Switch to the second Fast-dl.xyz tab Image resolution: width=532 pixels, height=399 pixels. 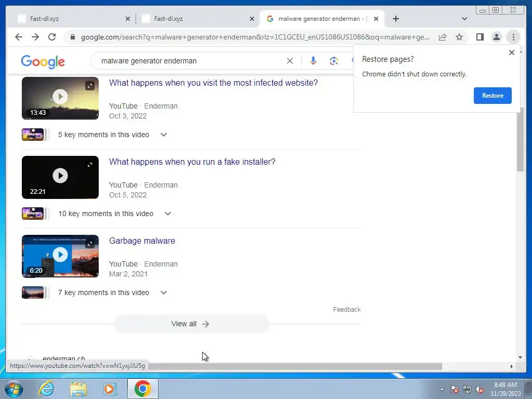[x=197, y=19]
